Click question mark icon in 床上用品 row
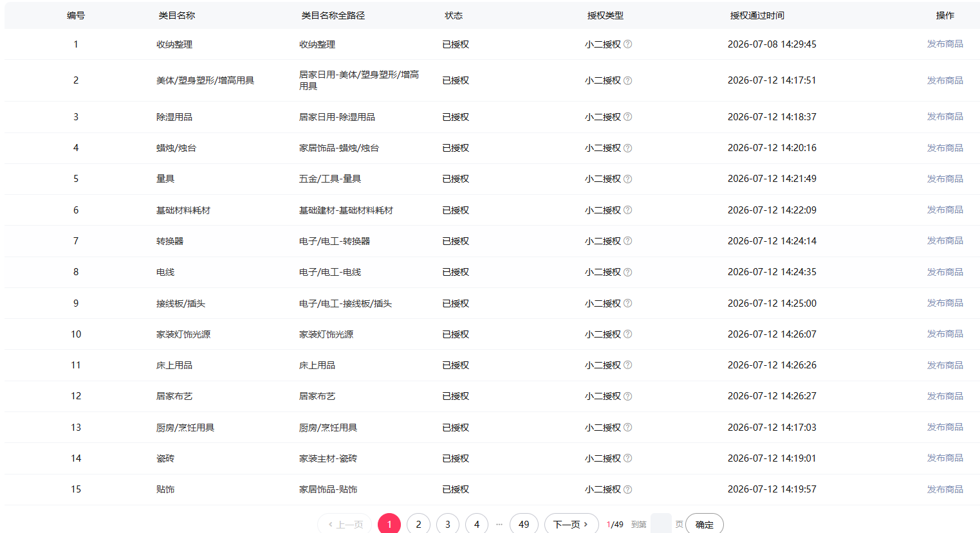980x533 pixels. (628, 365)
